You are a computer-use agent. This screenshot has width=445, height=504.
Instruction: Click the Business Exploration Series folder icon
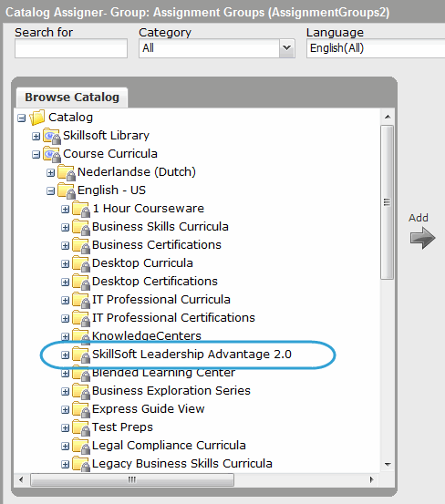81,392
